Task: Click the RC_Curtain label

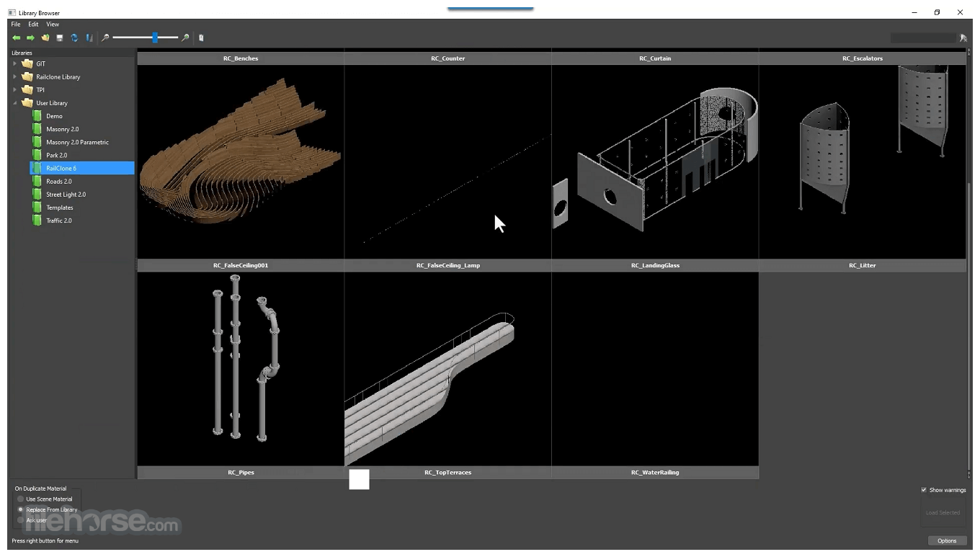Action: [655, 58]
